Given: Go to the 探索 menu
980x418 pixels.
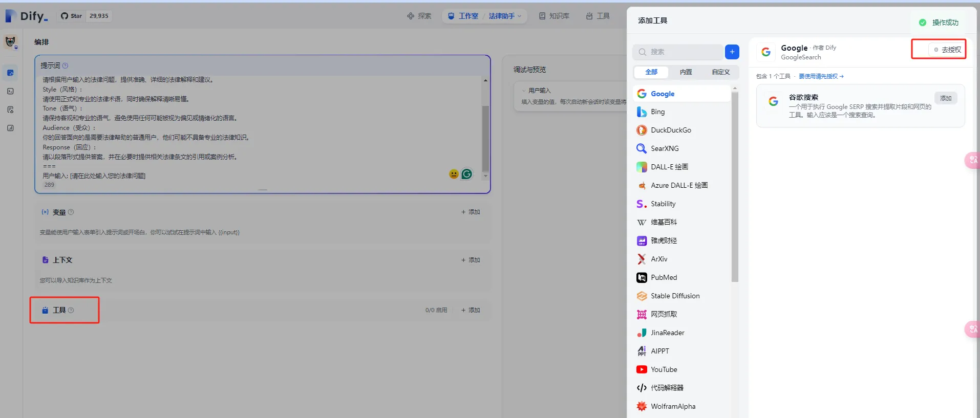Looking at the screenshot, I should point(419,16).
